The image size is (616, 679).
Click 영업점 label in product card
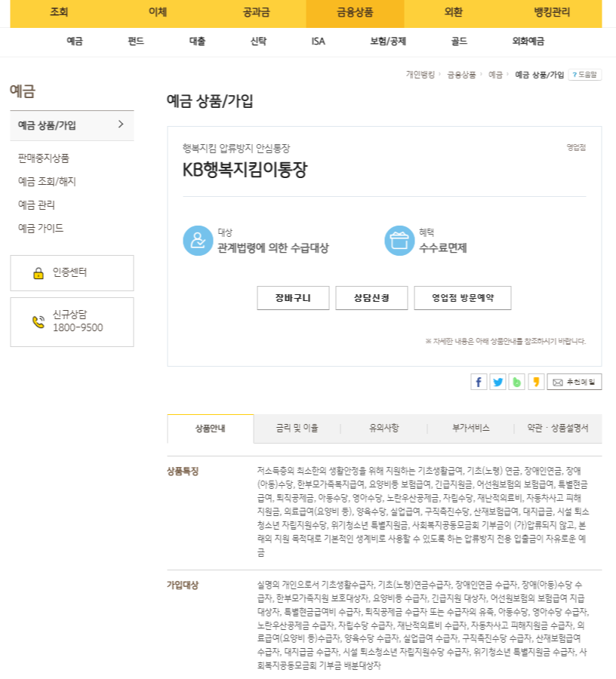(x=576, y=147)
